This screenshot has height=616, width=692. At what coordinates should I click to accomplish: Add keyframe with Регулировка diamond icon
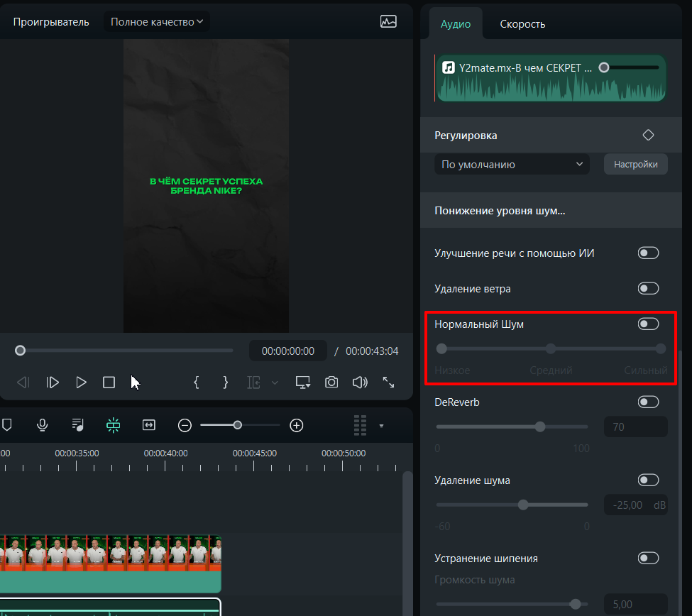(648, 135)
